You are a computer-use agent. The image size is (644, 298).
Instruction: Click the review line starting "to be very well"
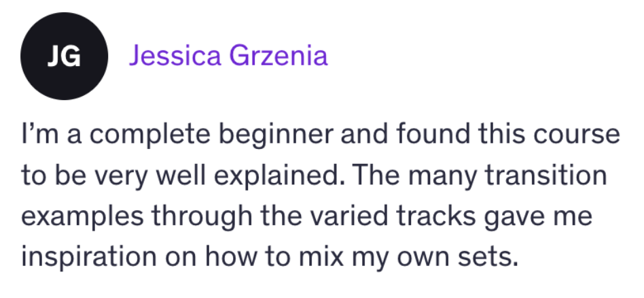[315, 176]
